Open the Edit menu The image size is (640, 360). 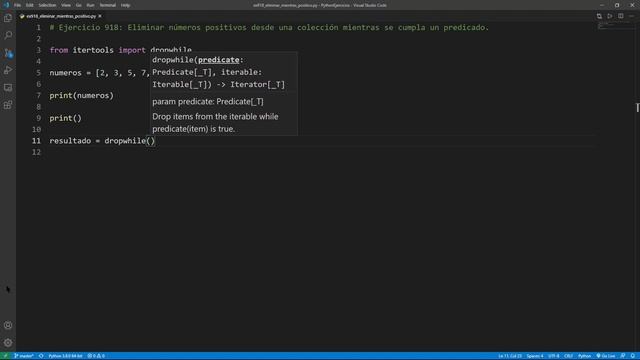click(29, 5)
